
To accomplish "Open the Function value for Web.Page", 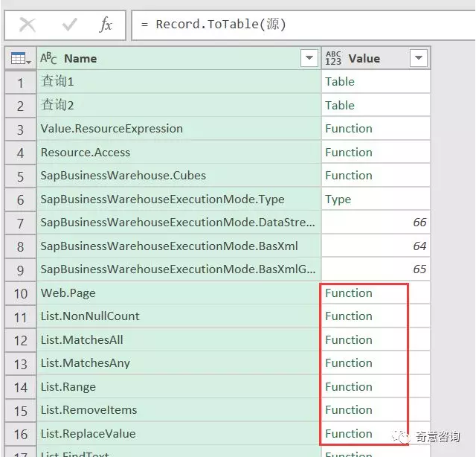I will pos(349,293).
